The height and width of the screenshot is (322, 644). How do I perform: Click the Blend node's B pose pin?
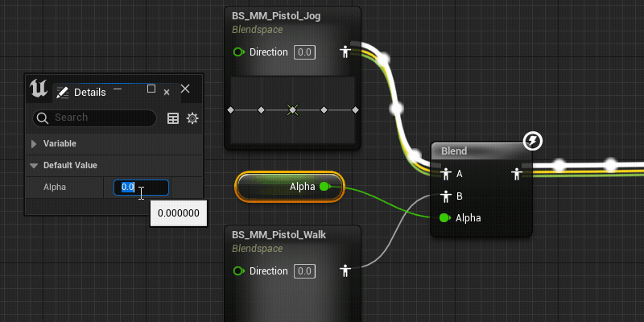pos(446,196)
